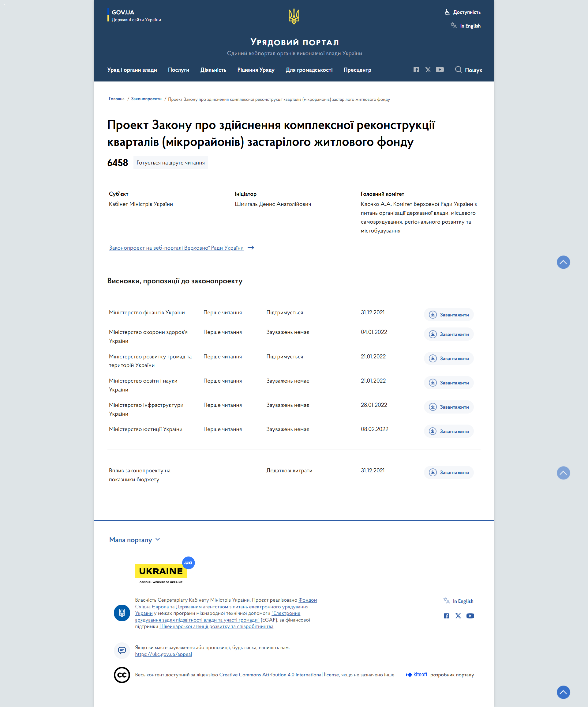This screenshot has height=707, width=588.
Task: Open Швейцарської агенції розвитку та співробітництва link
Action: click(216, 626)
